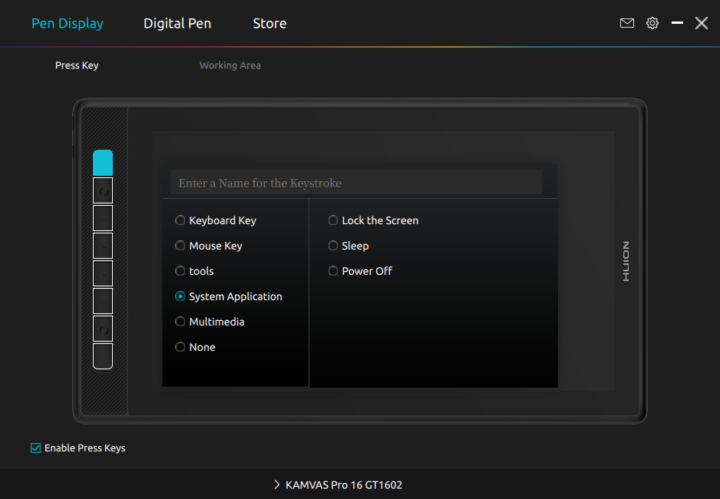Choose the Power Off action
The height and width of the screenshot is (499, 720).
pyautogui.click(x=360, y=271)
